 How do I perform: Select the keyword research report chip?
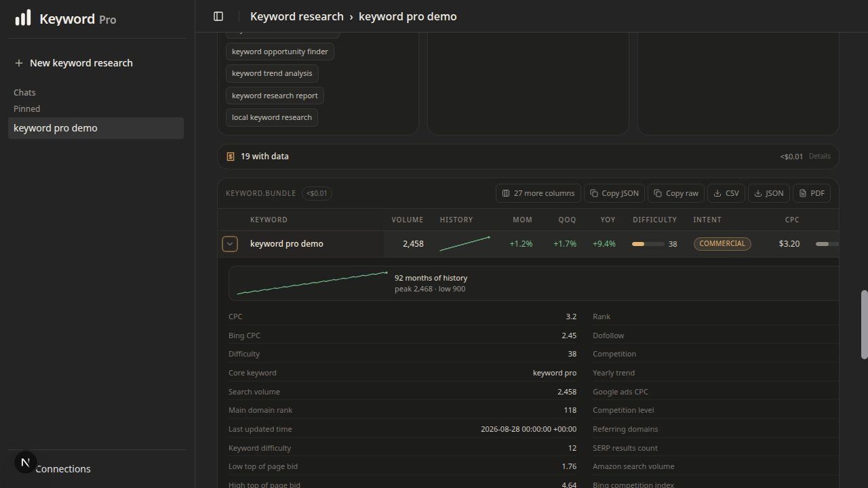(x=275, y=96)
